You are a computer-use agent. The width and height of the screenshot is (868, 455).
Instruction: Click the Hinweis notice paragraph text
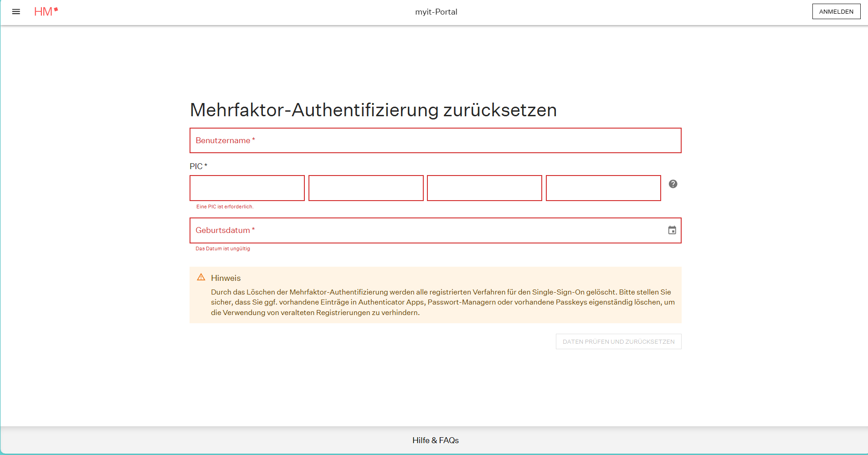[442, 302]
